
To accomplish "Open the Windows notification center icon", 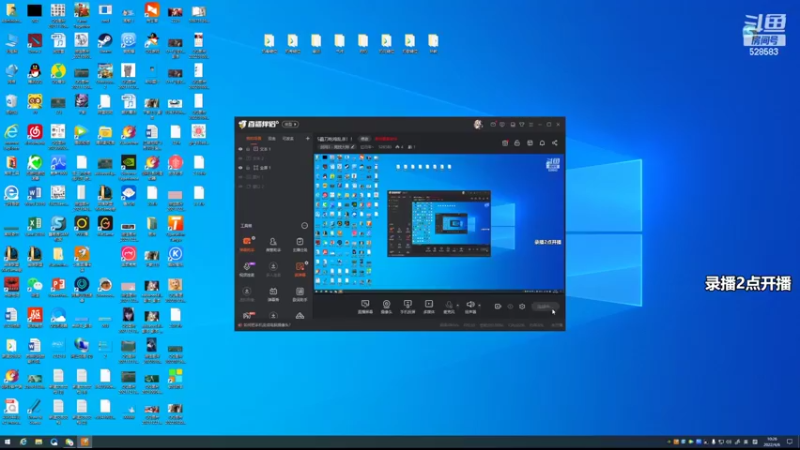I will [790, 442].
